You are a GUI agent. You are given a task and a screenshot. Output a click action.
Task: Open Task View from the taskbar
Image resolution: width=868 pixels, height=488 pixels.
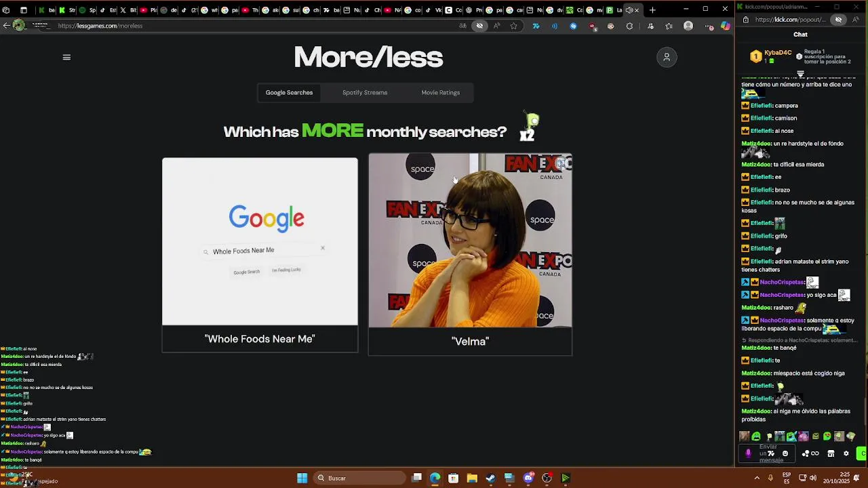click(416, 478)
